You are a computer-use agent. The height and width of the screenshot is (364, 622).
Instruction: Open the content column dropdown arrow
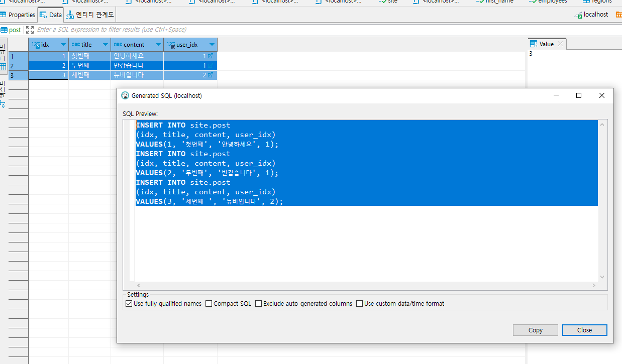pyautogui.click(x=158, y=45)
